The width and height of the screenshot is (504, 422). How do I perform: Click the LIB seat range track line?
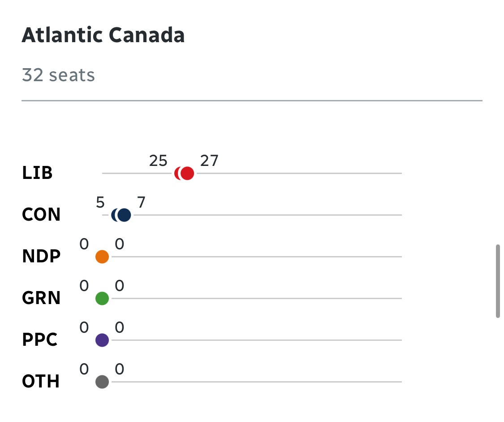tap(252, 174)
